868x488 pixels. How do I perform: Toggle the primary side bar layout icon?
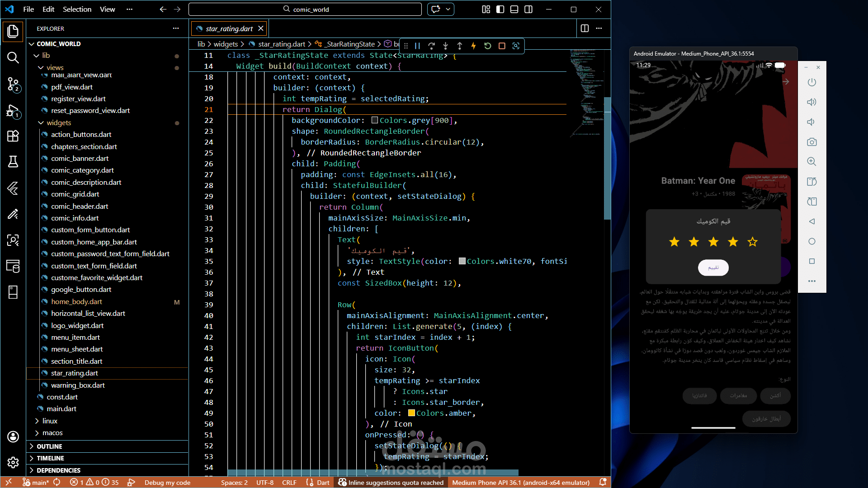500,9
